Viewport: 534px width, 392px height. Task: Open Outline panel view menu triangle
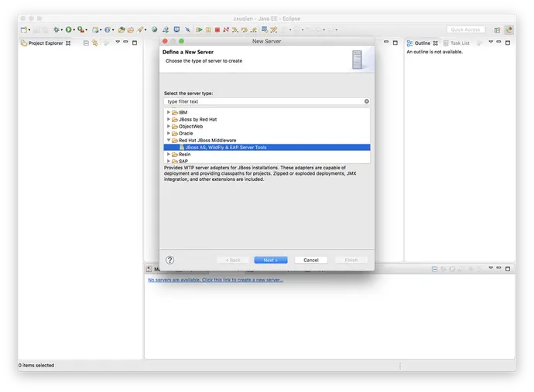491,42
